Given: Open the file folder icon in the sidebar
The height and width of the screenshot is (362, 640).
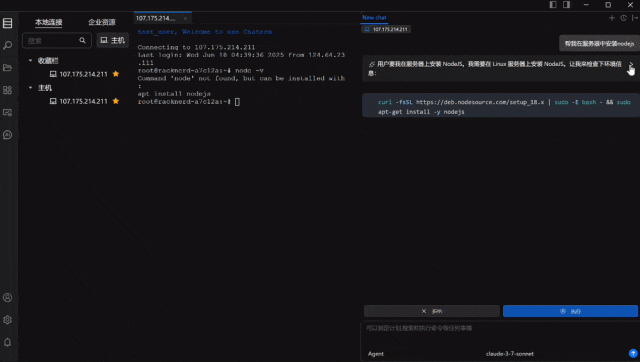Looking at the screenshot, I should click(x=7, y=68).
